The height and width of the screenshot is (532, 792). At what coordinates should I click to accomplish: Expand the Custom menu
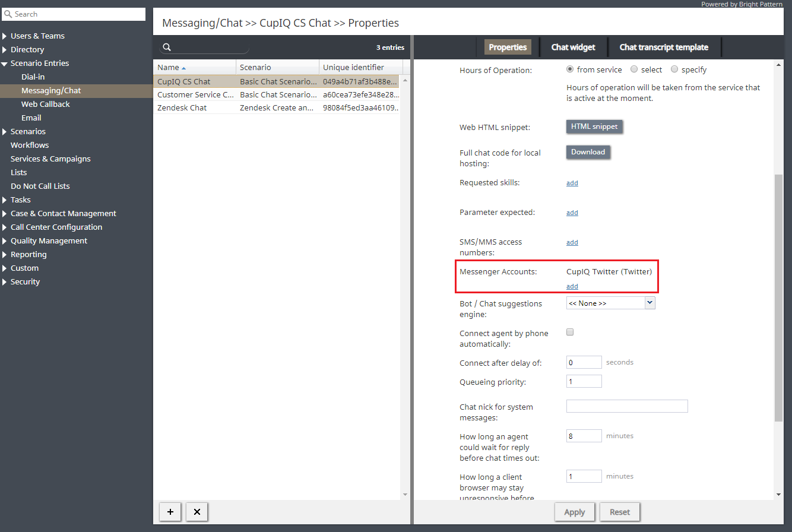point(5,268)
